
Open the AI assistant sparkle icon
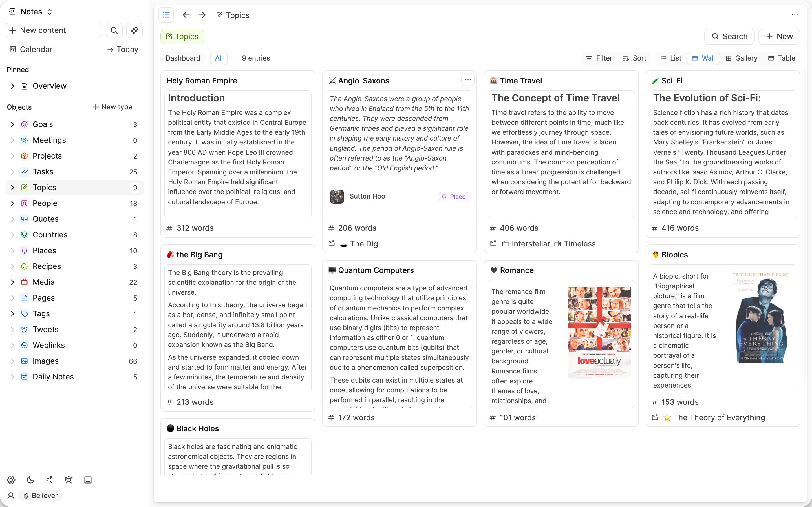coord(134,30)
